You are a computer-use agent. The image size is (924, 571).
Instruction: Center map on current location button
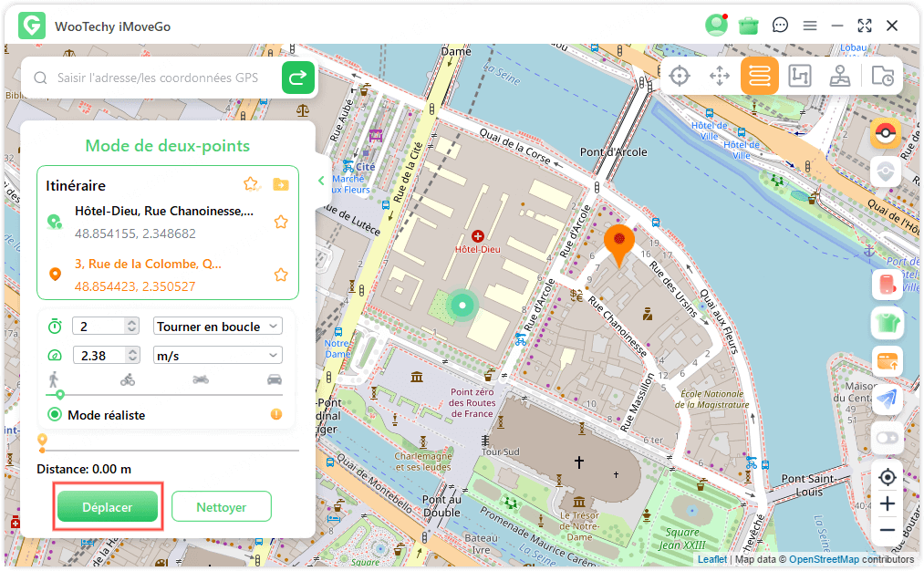click(x=887, y=477)
